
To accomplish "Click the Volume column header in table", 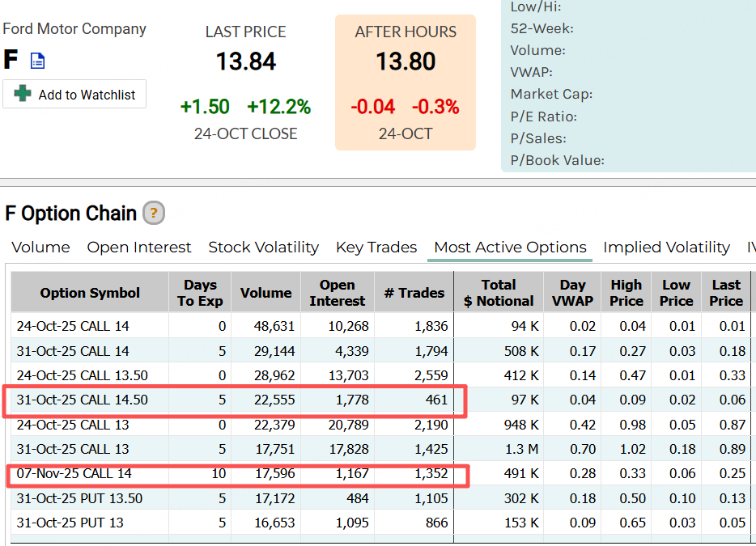I will 265,293.
